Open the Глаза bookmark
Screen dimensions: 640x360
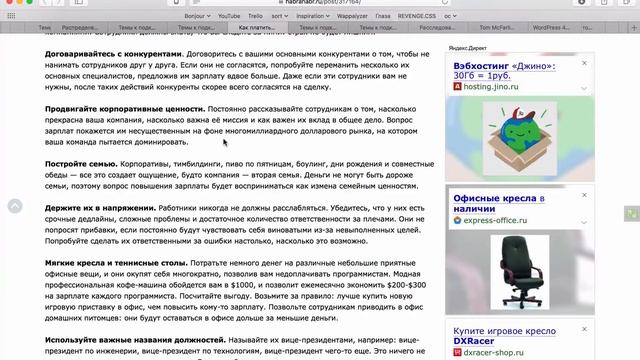382,16
